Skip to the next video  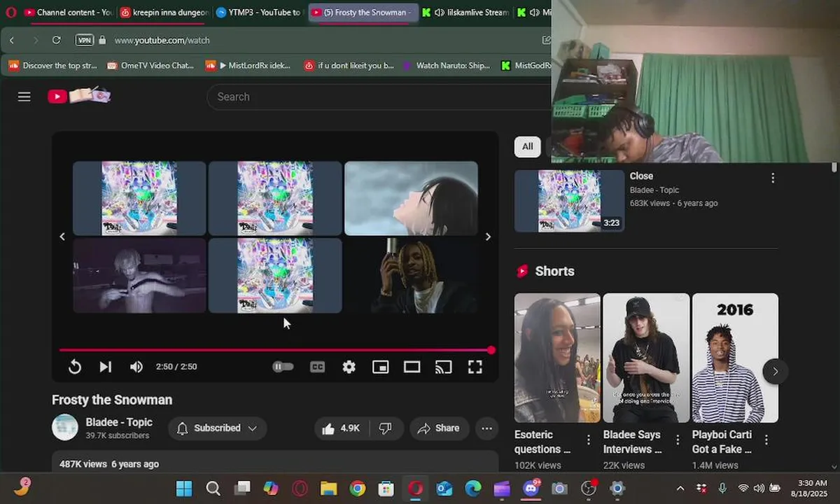[105, 367]
